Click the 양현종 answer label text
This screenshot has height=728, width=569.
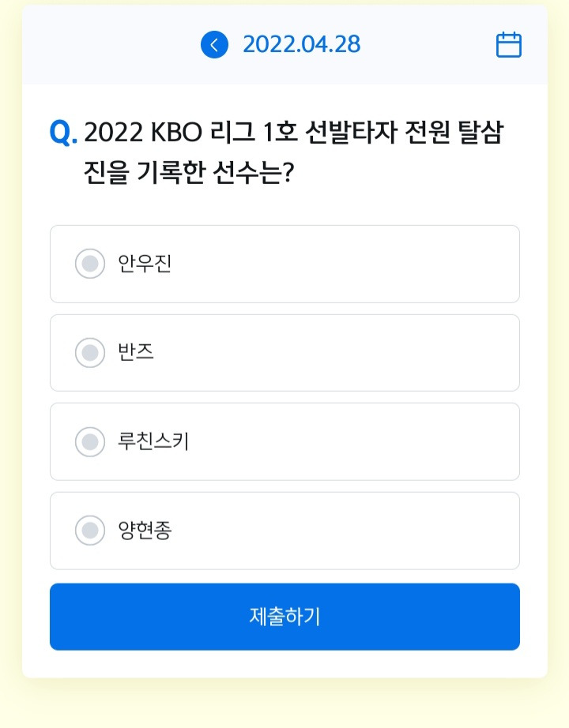pos(145,531)
